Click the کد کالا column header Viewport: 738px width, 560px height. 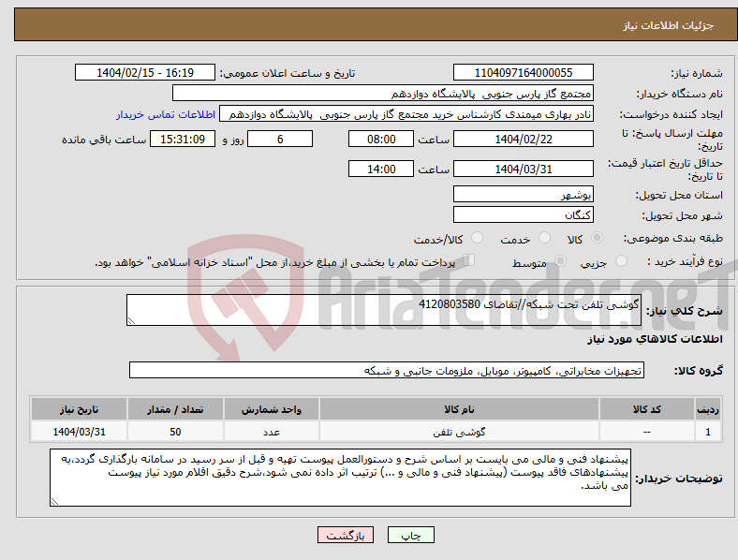pyautogui.click(x=647, y=409)
